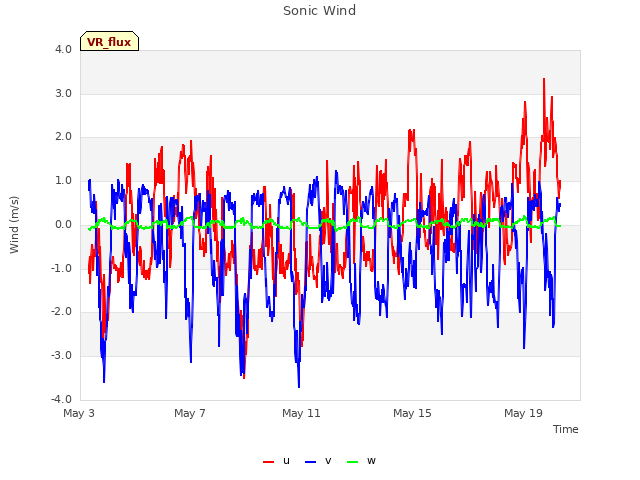The image size is (640, 480).
Task: Click the May 15 x-axis label
Action: click(x=412, y=413)
